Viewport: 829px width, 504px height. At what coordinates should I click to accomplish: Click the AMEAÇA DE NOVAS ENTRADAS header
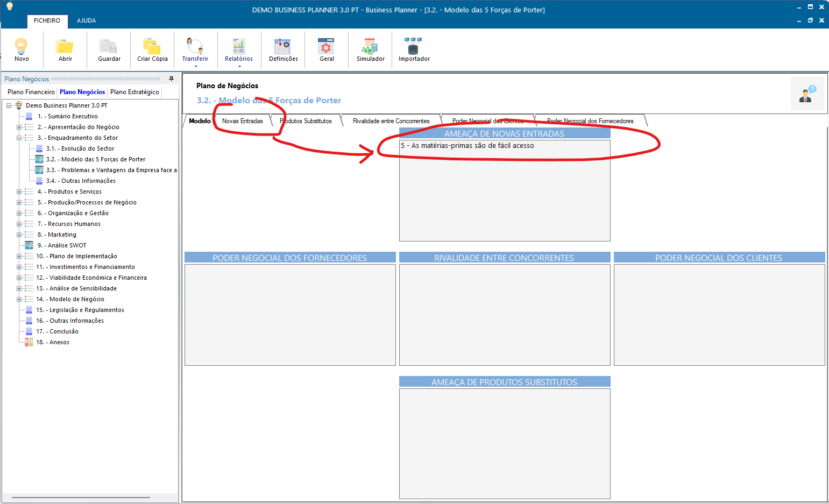click(505, 133)
